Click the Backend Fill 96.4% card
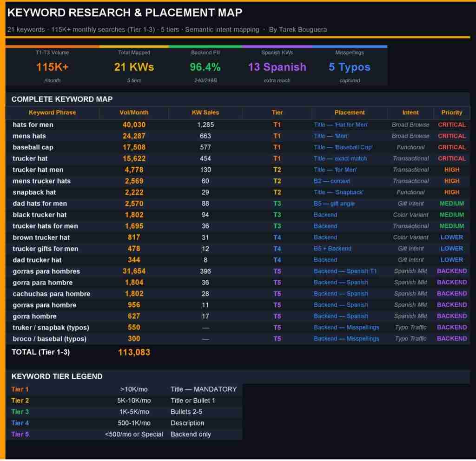 click(205, 66)
